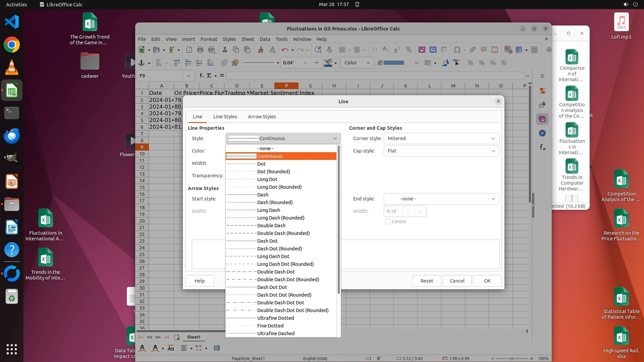Open the End style none dropdown
Image resolution: width=644 pixels, height=362 pixels.
[x=441, y=199]
